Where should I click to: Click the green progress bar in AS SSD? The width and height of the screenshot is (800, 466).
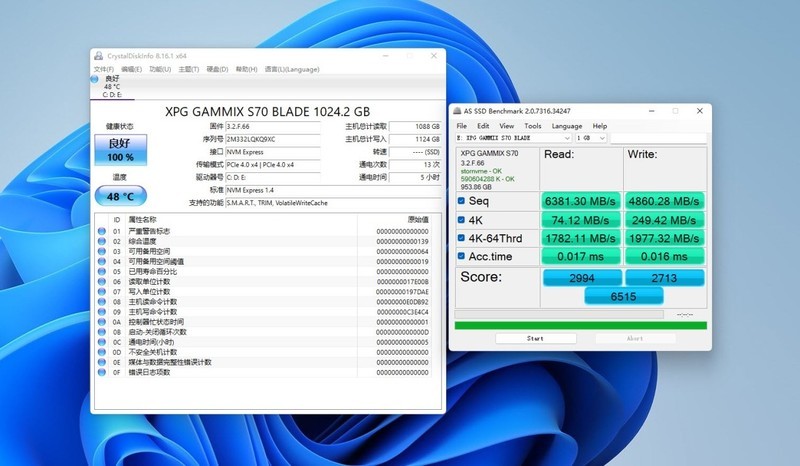pyautogui.click(x=581, y=326)
